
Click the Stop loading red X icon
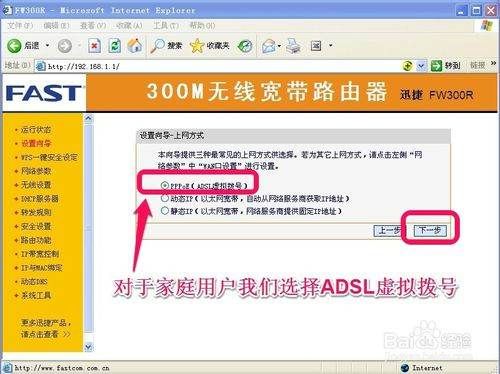click(x=95, y=46)
